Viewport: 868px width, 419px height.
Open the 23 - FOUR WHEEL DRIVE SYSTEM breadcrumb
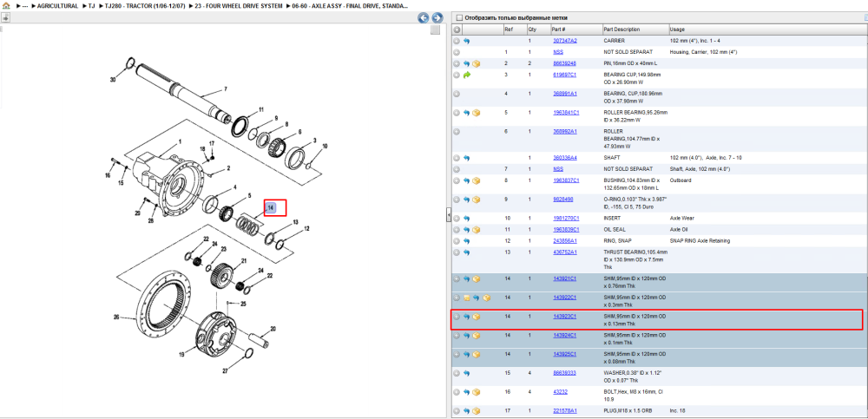pos(239,6)
